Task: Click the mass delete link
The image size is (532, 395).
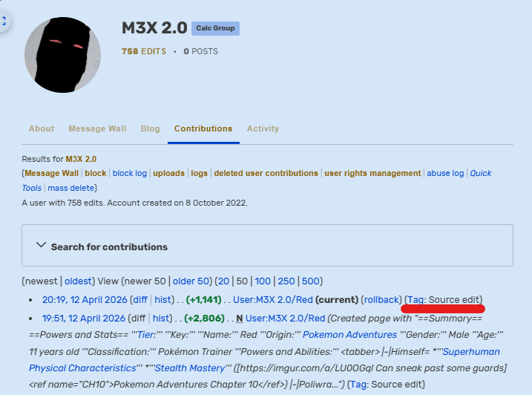Action: pos(71,188)
